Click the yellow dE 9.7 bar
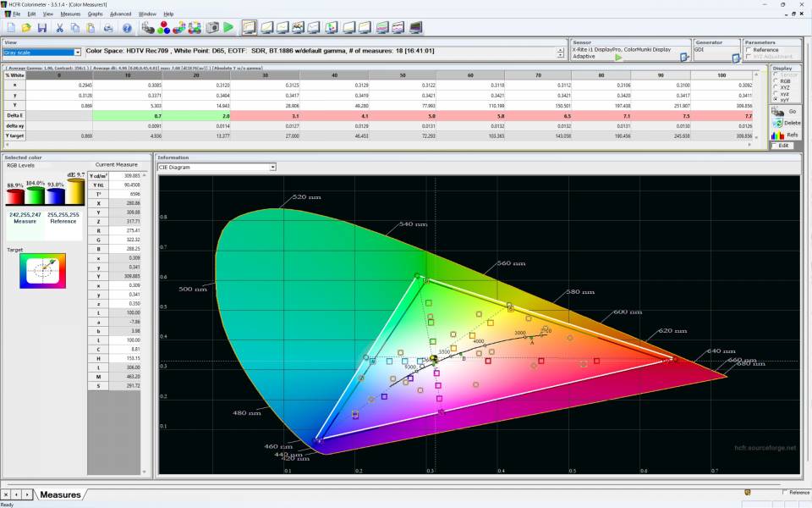The width and height of the screenshot is (812, 508). [x=75, y=191]
